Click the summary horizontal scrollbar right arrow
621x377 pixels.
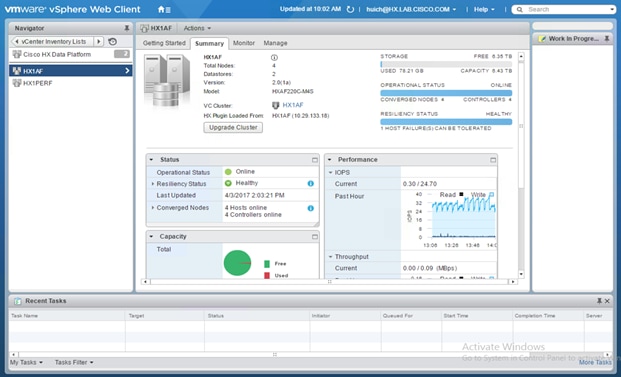click(513, 282)
